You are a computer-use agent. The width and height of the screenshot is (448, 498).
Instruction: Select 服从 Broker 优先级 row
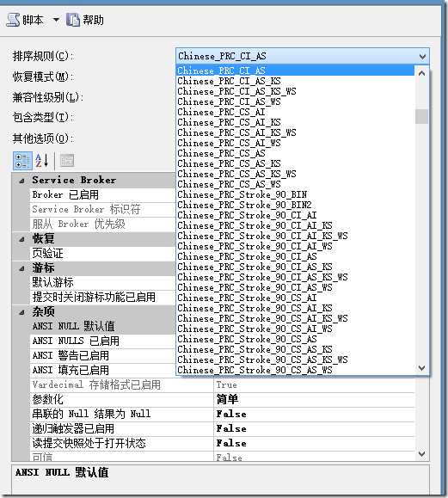tap(103, 224)
